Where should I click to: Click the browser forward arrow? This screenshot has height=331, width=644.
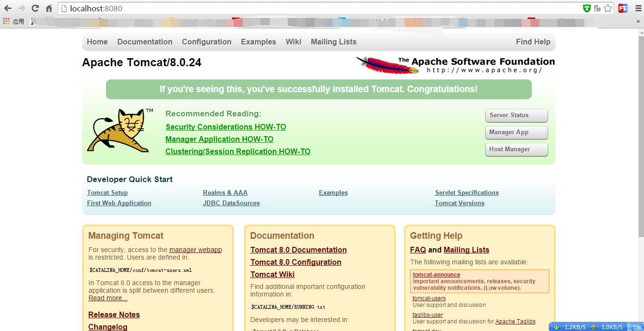[21, 8]
